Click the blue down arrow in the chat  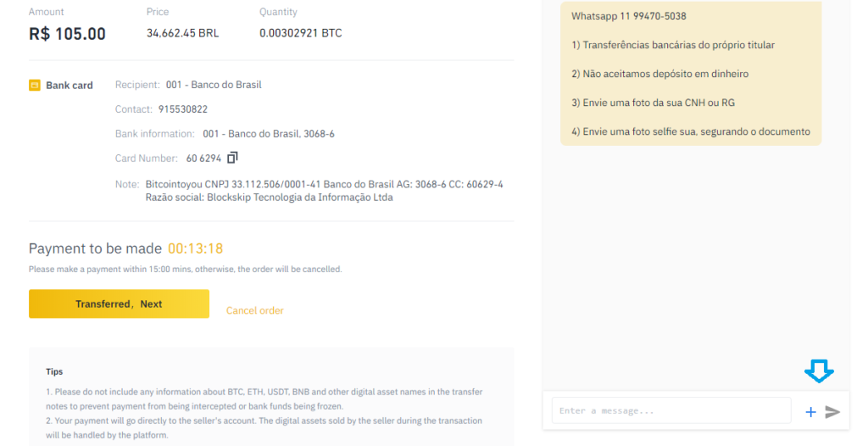[x=820, y=371]
